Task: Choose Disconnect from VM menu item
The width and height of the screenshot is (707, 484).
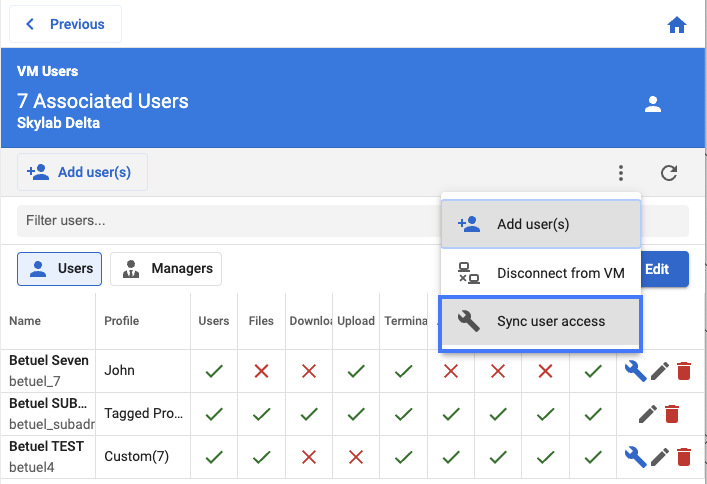Action: point(540,272)
